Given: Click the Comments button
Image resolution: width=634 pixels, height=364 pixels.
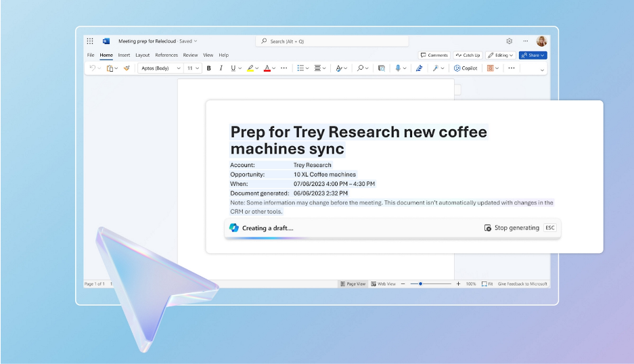Looking at the screenshot, I should [x=434, y=55].
